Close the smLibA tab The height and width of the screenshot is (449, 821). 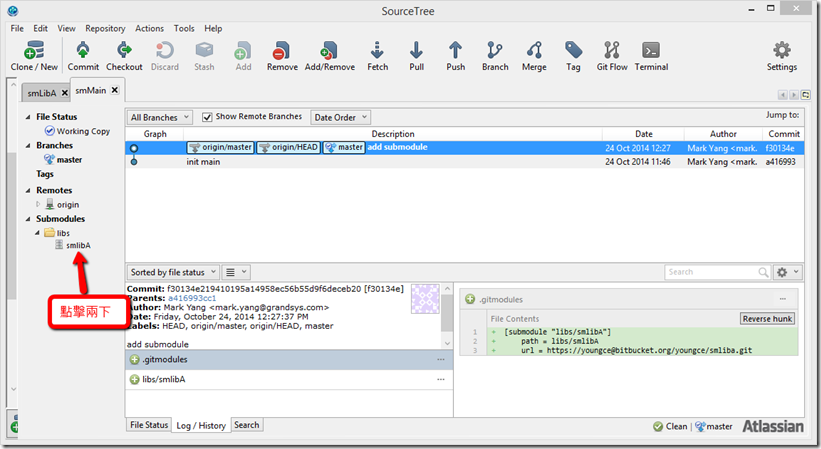[64, 93]
